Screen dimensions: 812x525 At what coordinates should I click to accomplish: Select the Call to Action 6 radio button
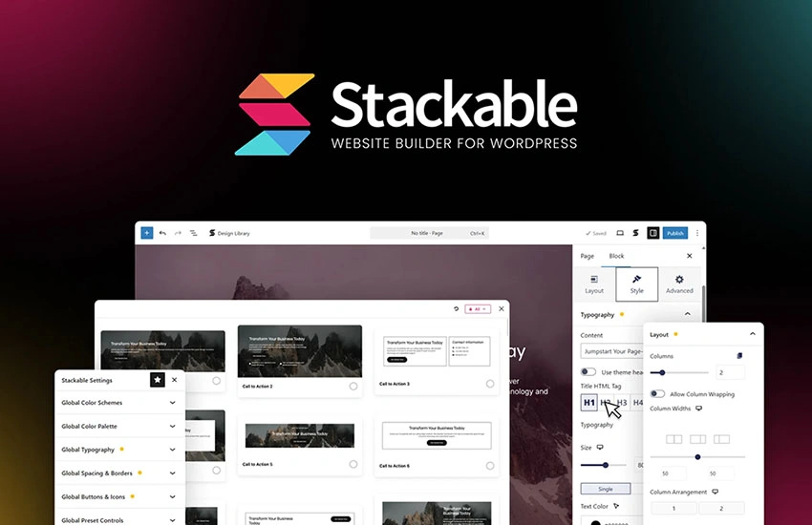490,466
